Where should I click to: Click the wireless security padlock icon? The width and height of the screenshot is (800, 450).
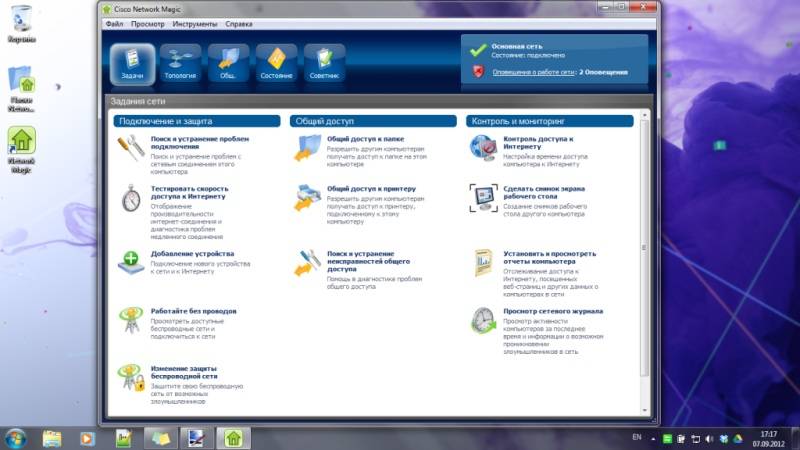(x=131, y=377)
